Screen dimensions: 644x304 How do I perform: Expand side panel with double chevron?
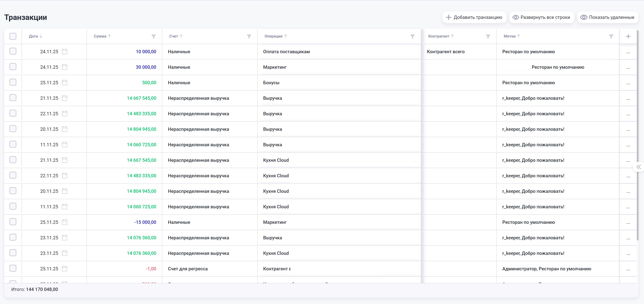(x=639, y=167)
